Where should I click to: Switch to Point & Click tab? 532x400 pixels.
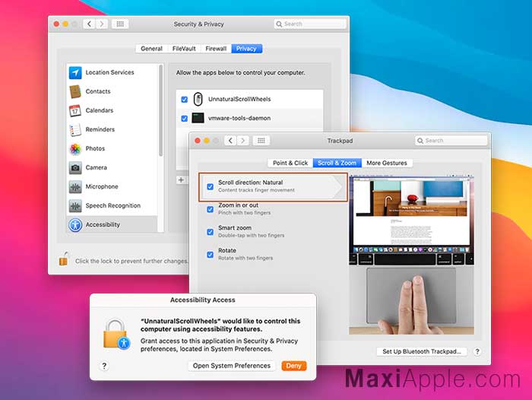290,163
